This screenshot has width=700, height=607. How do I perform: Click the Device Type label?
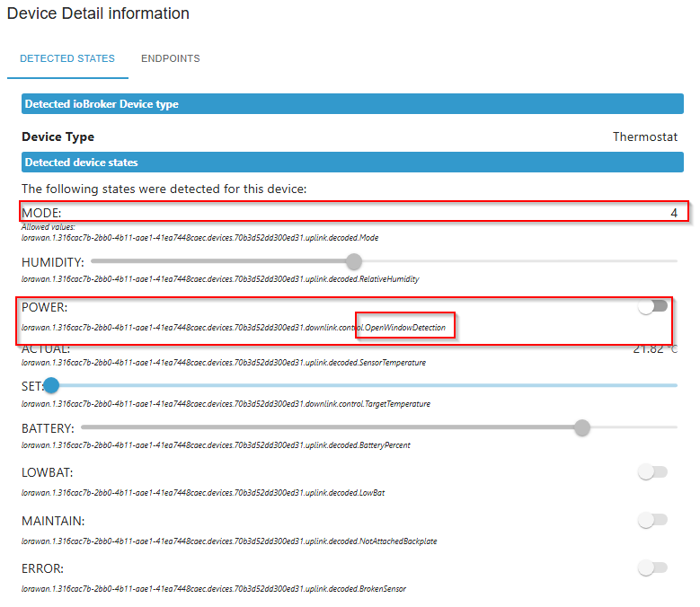point(58,136)
